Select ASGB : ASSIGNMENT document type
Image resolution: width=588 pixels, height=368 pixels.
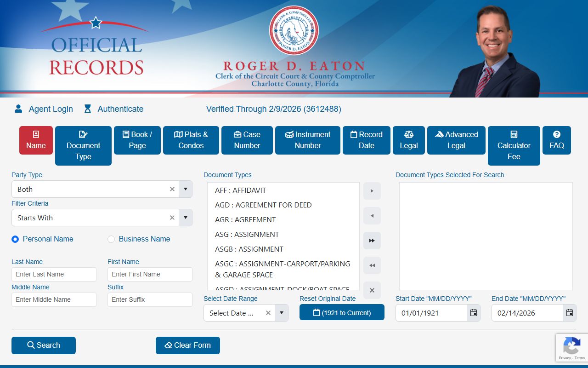[283, 249]
